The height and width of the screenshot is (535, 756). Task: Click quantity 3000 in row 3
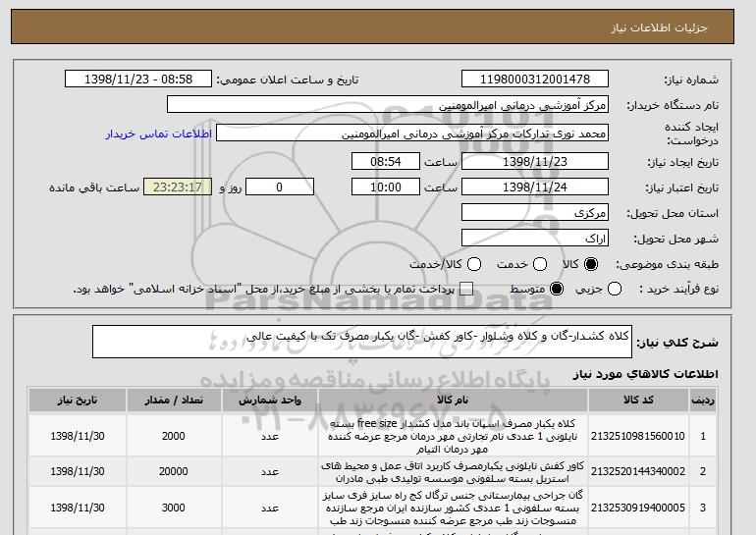coord(174,508)
